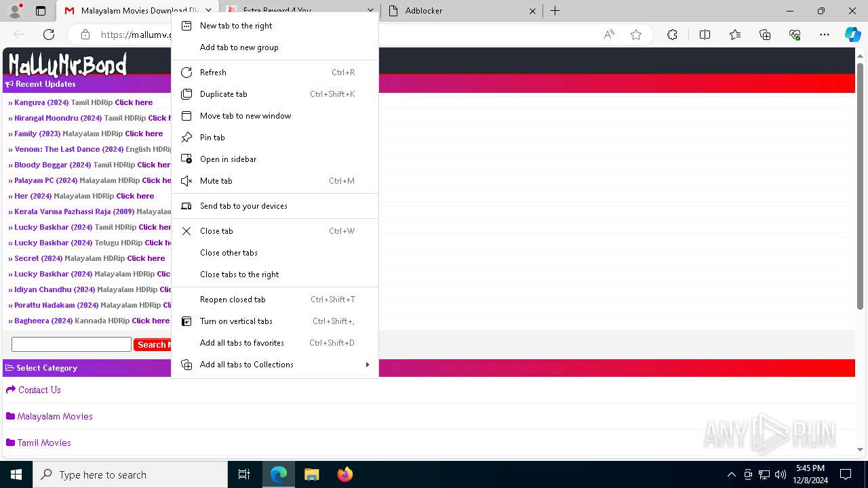This screenshot has height=488, width=868.
Task: Click the Read aloud icon
Action: [x=609, y=35]
